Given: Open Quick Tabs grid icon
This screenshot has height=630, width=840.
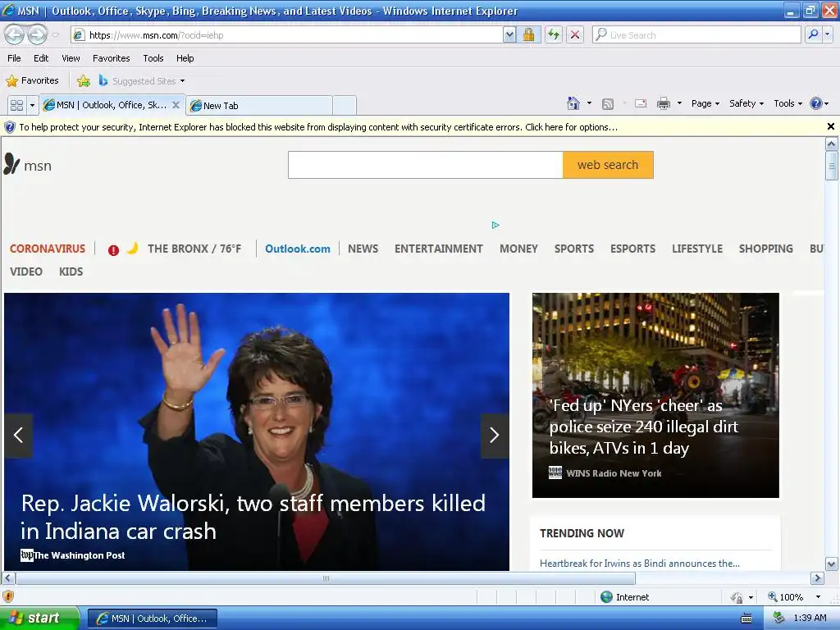Looking at the screenshot, I should click(x=16, y=105).
